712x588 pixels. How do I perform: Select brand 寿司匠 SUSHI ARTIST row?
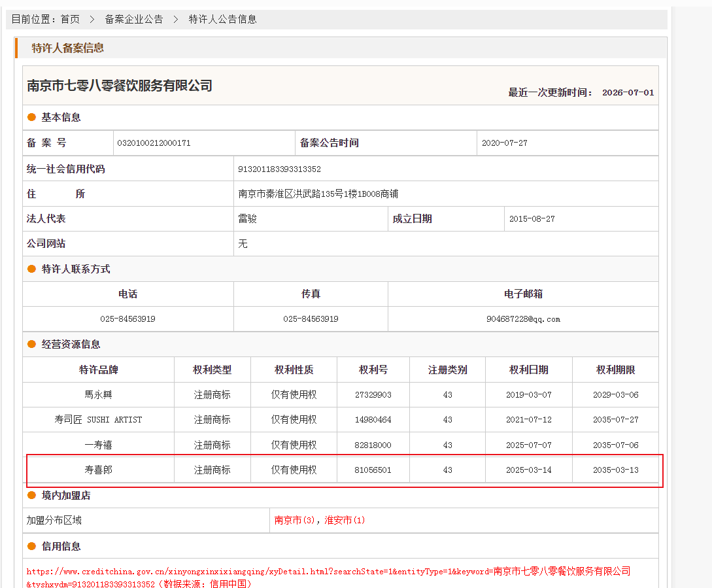(99, 420)
